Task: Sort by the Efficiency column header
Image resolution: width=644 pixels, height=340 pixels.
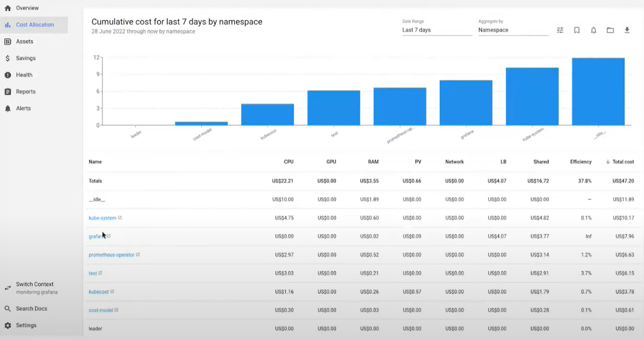Action: [581, 162]
